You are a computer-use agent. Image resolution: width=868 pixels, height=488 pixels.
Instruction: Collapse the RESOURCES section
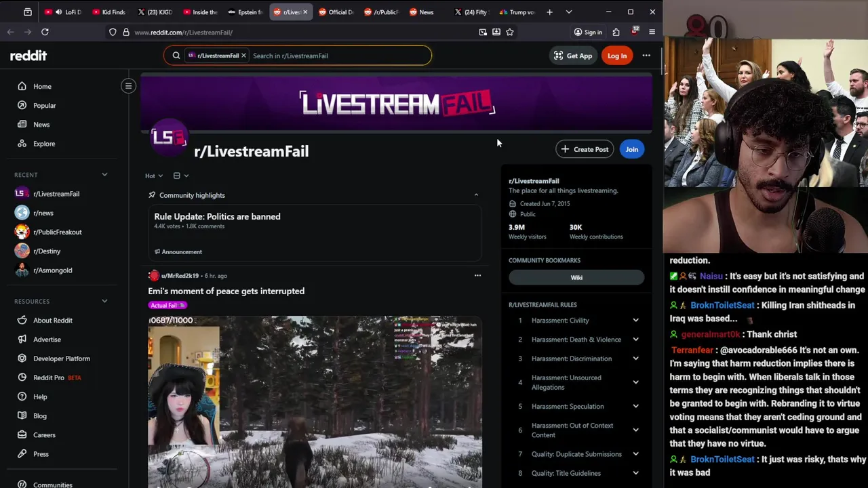coord(104,301)
